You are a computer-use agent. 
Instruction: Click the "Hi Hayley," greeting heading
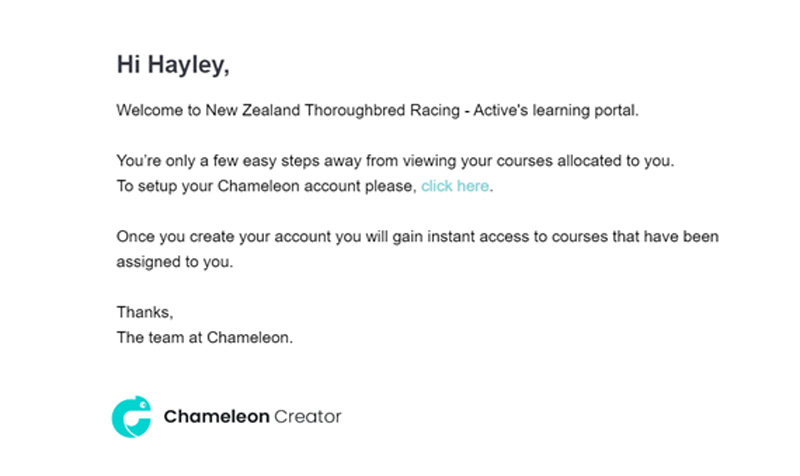tap(173, 65)
